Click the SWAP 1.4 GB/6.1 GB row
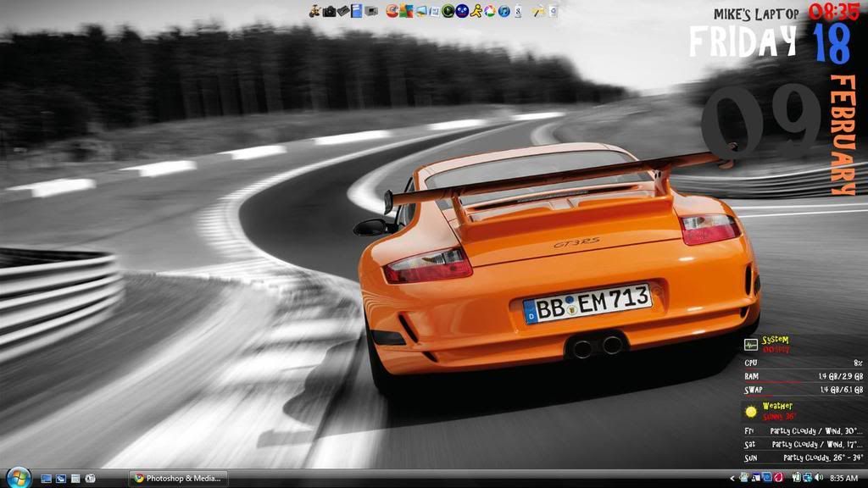The height and width of the screenshot is (488, 868). point(804,390)
